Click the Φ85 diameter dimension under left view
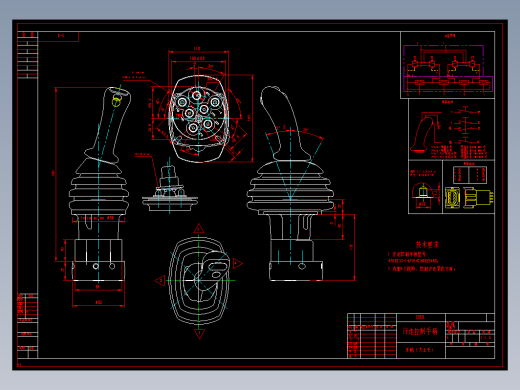Image resolution: width=520 pixels, height=390 pixels. point(99,302)
